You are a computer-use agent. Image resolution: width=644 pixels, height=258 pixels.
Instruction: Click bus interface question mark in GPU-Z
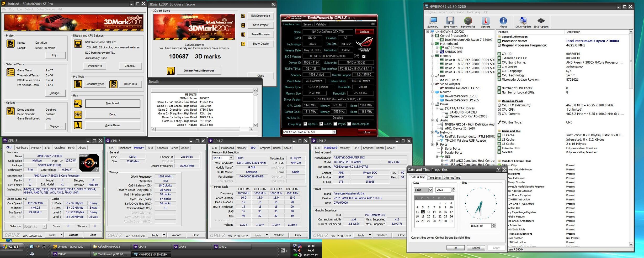point(373,69)
